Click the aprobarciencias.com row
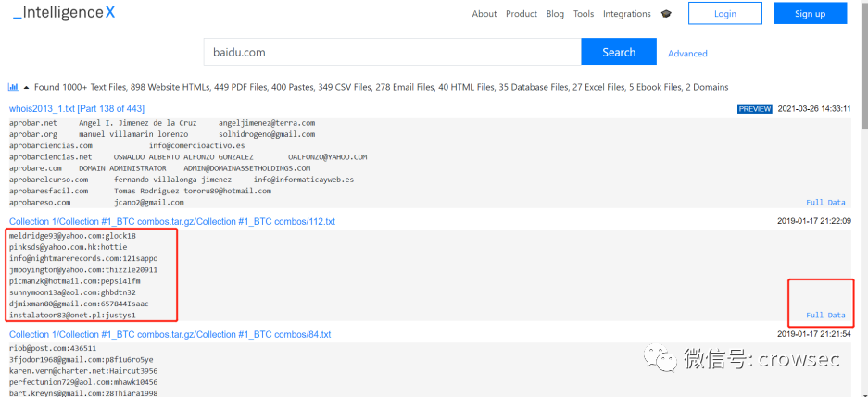 tap(127, 146)
